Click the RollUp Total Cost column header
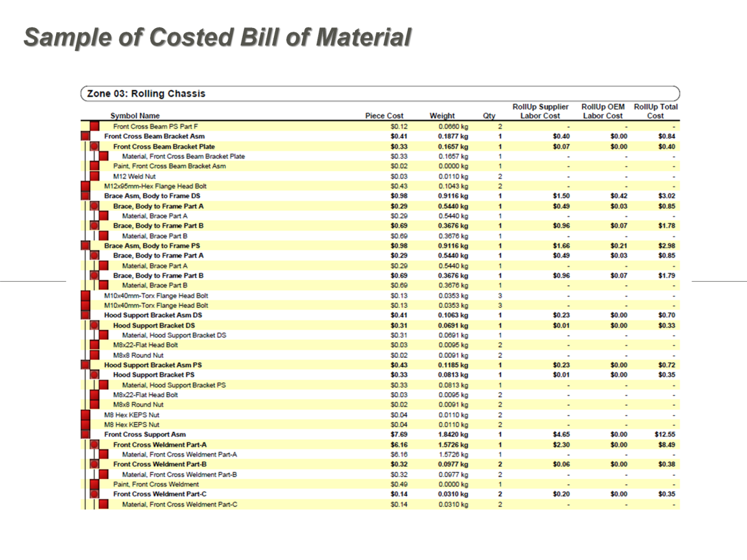This screenshot has width=747, height=560. point(655,111)
